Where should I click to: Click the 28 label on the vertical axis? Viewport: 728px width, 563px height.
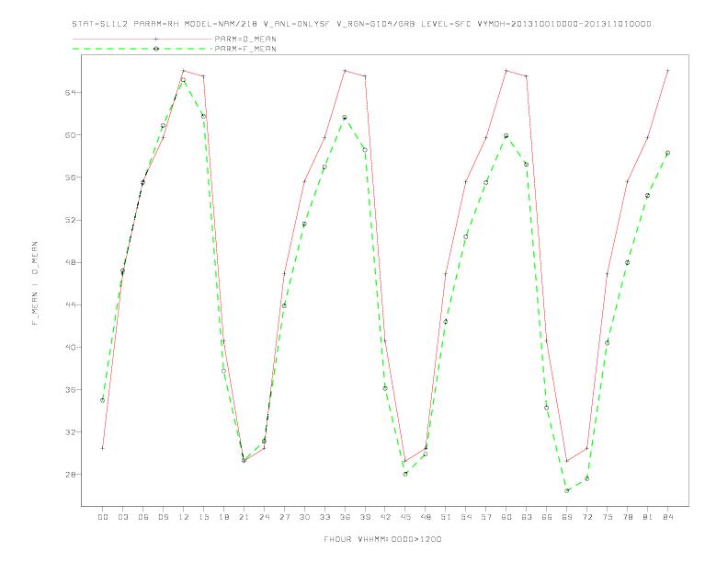pos(70,475)
